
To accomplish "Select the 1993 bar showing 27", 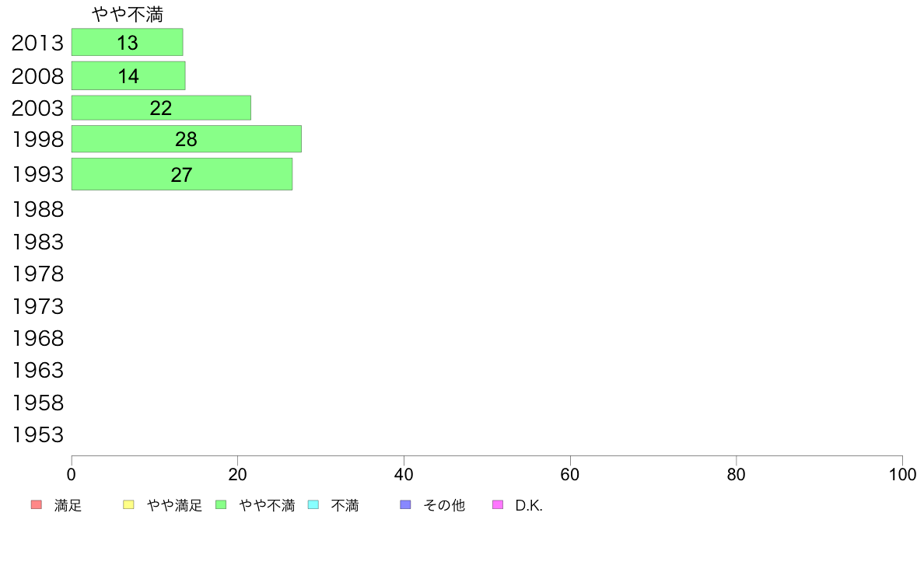I will (182, 174).
